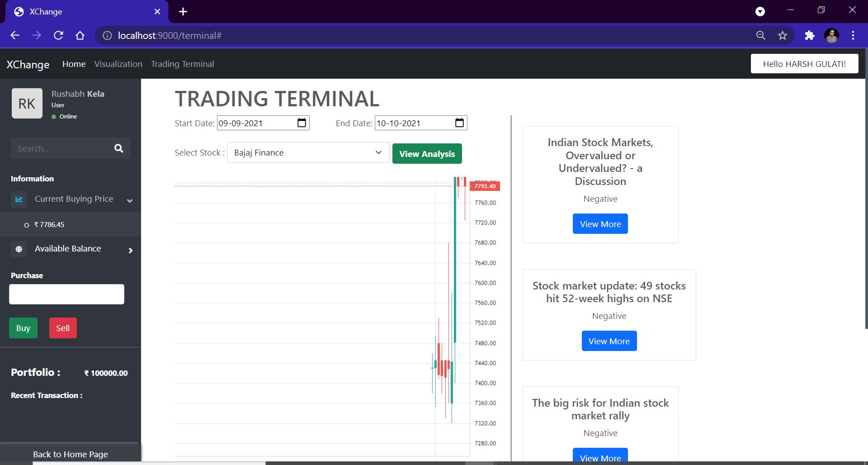868x465 pixels.
Task: Click the red Sell button
Action: pos(63,328)
